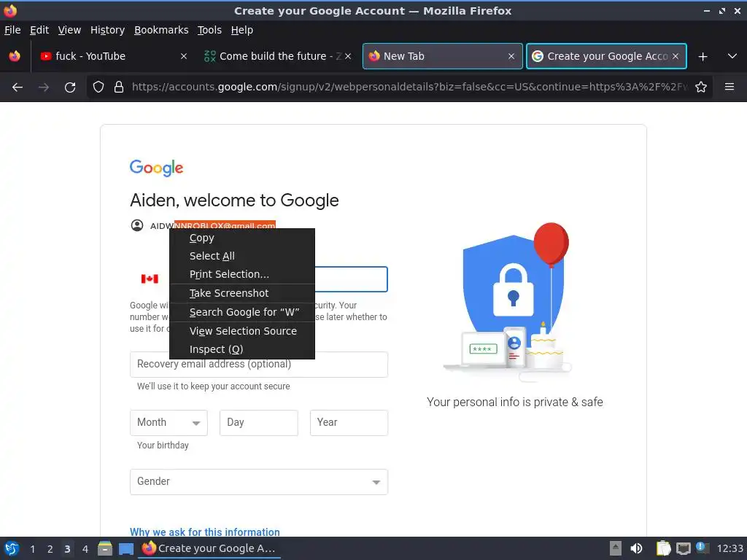Viewport: 747px width, 560px height.
Task: Open Why we ask for this information
Action: click(205, 532)
